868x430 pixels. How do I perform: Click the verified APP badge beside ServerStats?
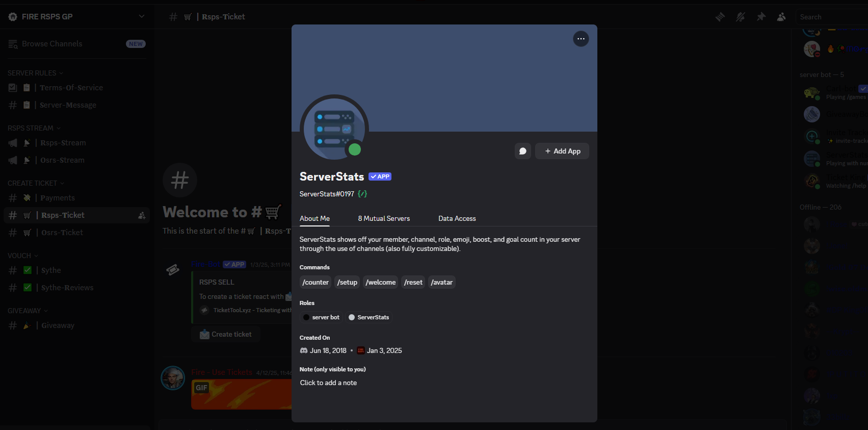380,176
